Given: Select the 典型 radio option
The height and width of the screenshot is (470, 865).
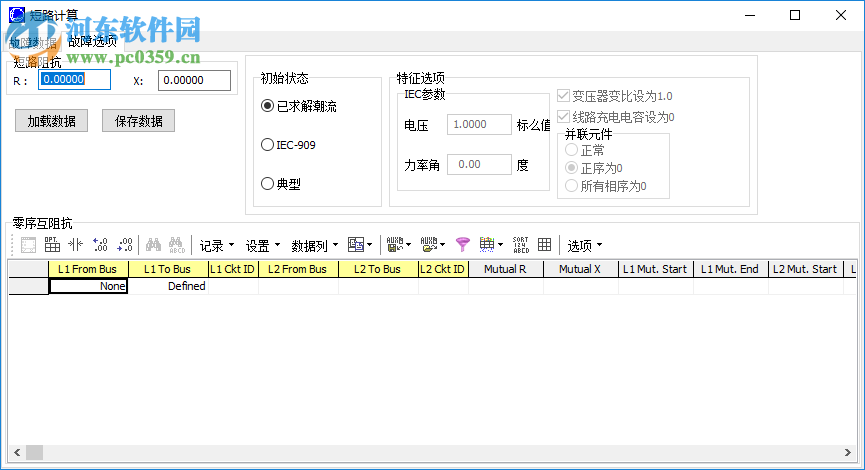Looking at the screenshot, I should pos(267,184).
